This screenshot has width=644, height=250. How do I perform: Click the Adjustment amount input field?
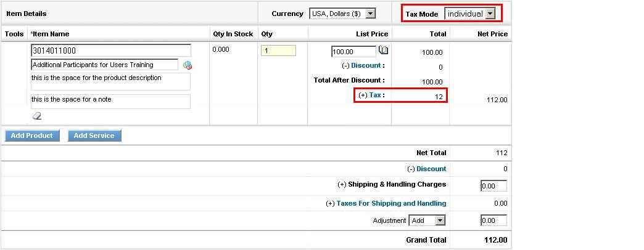click(x=493, y=220)
